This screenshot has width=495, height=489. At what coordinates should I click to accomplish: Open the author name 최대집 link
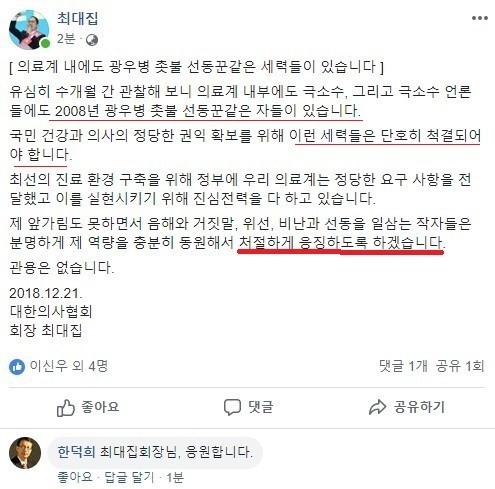pos(77,18)
